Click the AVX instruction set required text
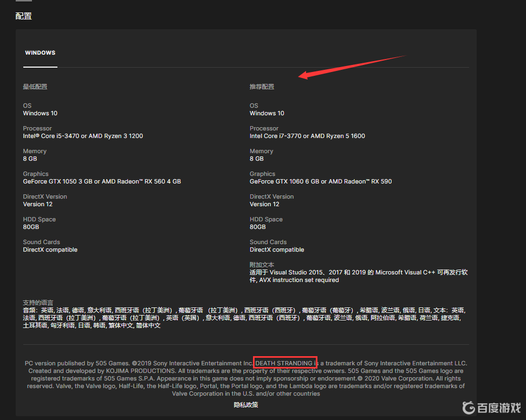The height and width of the screenshot is (420, 526). coord(299,280)
